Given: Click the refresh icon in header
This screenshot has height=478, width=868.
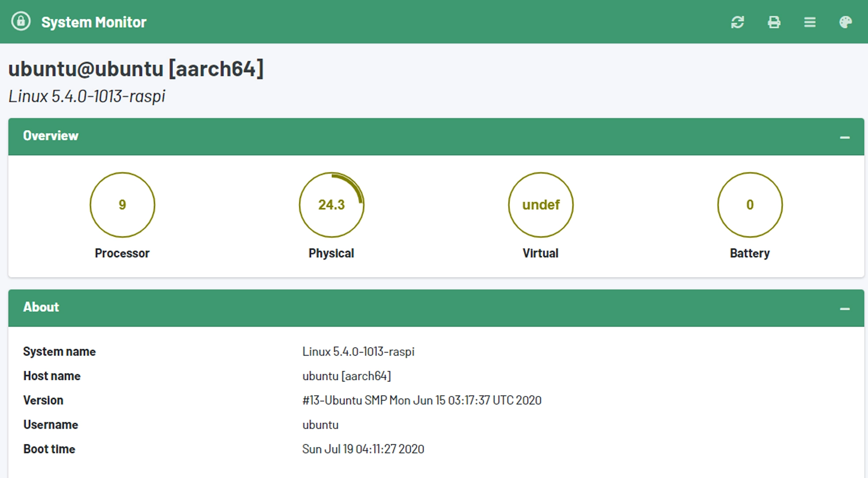Looking at the screenshot, I should 737,22.
